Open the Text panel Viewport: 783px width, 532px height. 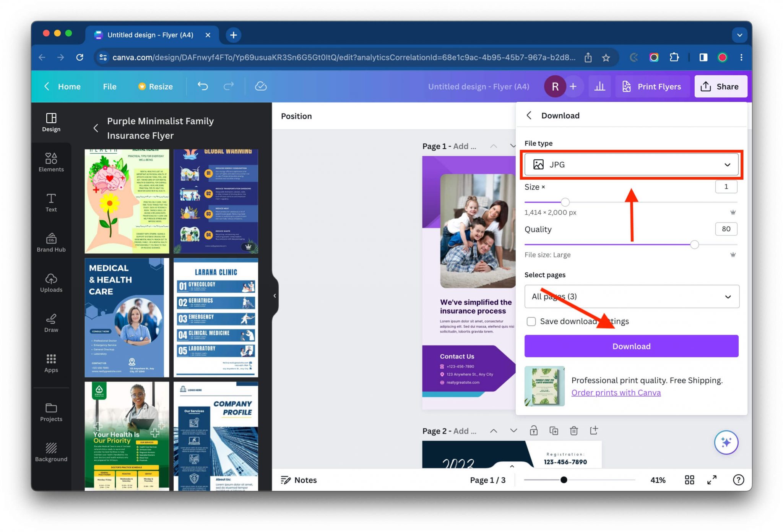point(51,203)
